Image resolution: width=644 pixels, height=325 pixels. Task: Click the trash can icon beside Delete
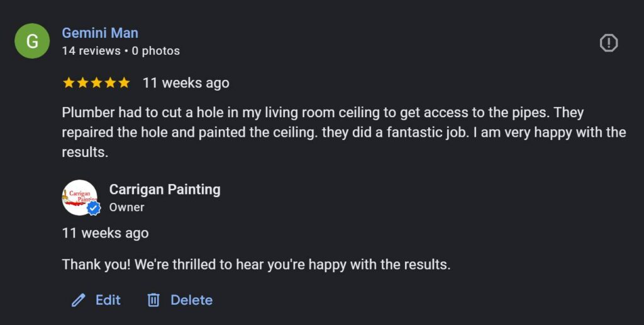(x=153, y=300)
